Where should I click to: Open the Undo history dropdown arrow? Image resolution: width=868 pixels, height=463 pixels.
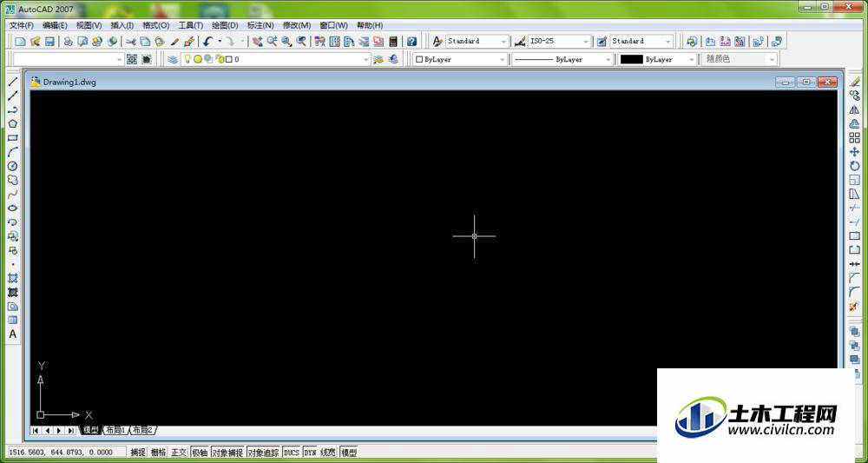point(220,42)
